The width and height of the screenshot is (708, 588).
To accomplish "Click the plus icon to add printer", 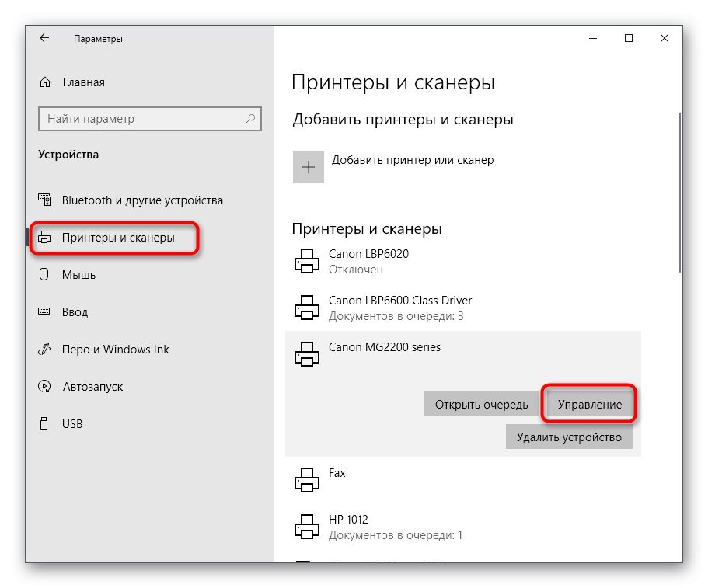I will tap(309, 167).
